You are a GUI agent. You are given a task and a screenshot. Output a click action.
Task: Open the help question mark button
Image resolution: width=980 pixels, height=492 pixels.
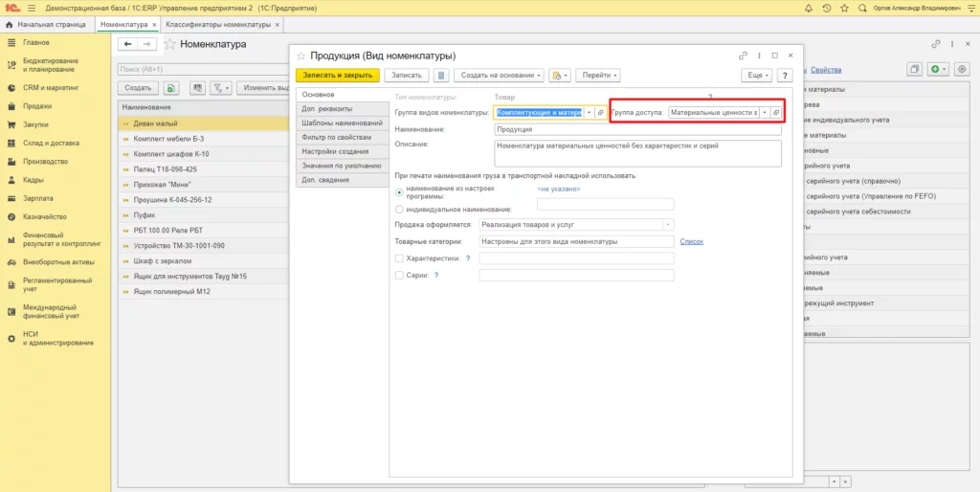(785, 75)
